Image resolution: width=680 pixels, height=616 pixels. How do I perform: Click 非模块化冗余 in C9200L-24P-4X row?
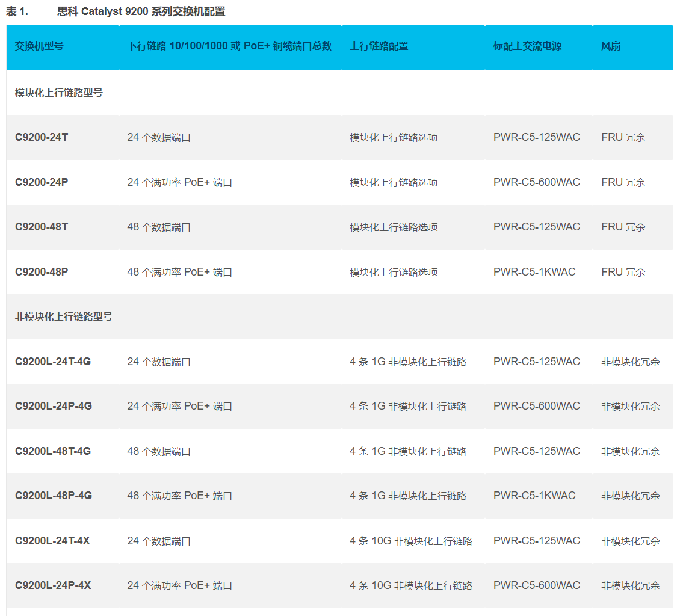pyautogui.click(x=631, y=586)
